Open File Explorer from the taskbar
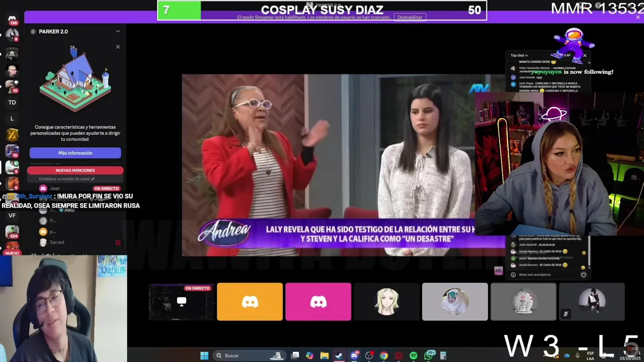Image resolution: width=644 pixels, height=362 pixels. click(x=325, y=355)
